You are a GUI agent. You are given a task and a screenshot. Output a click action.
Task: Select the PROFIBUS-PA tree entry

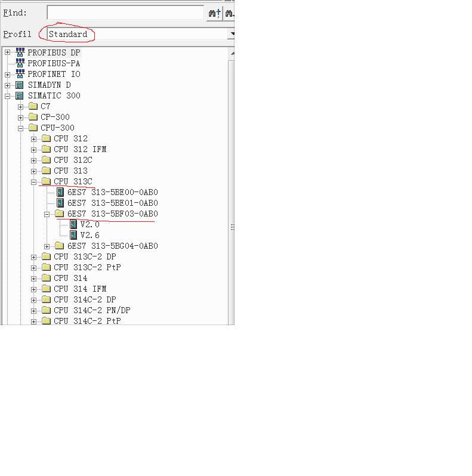tap(54, 63)
